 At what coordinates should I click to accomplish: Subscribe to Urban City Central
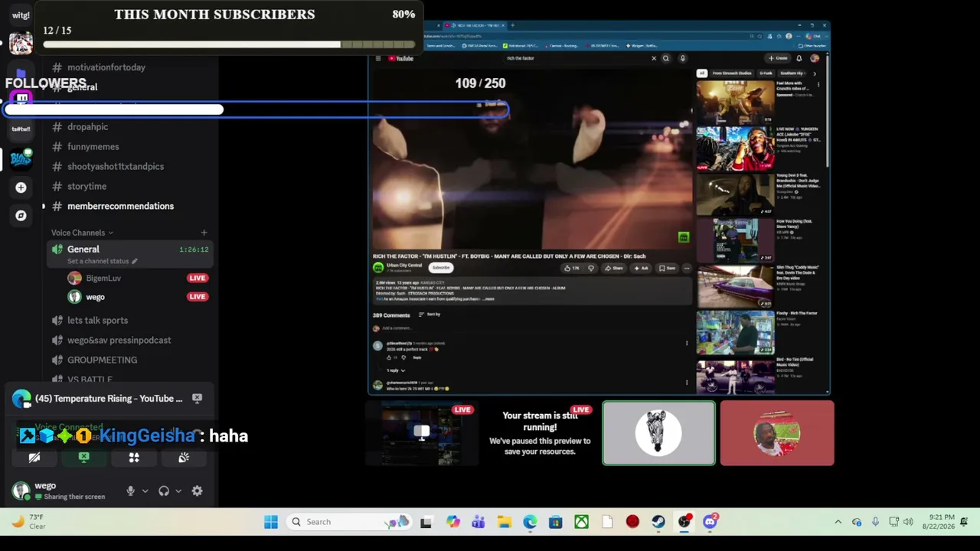coord(440,268)
